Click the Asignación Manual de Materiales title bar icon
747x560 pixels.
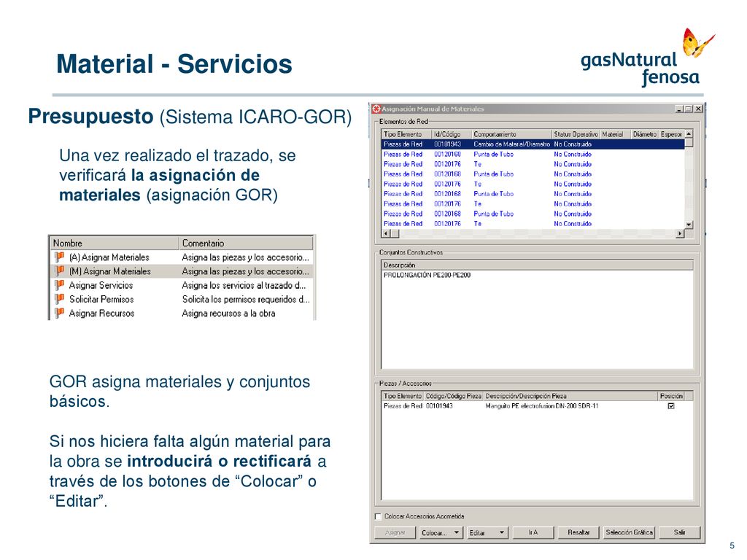tap(376, 109)
